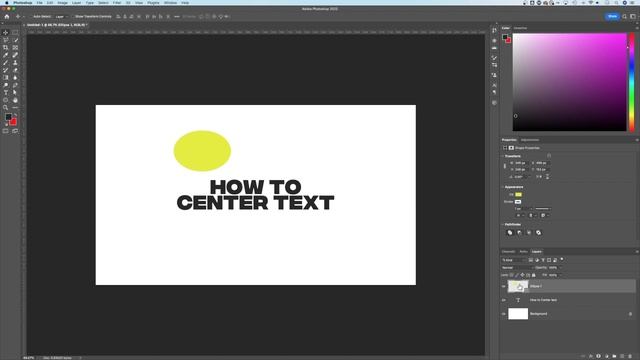The width and height of the screenshot is (640, 360).
Task: Open the layer Kind filter dropdown
Action: click(514, 260)
